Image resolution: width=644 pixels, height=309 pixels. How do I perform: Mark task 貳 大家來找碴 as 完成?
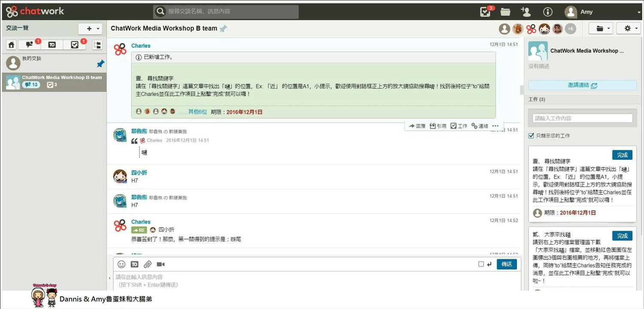[x=622, y=236]
